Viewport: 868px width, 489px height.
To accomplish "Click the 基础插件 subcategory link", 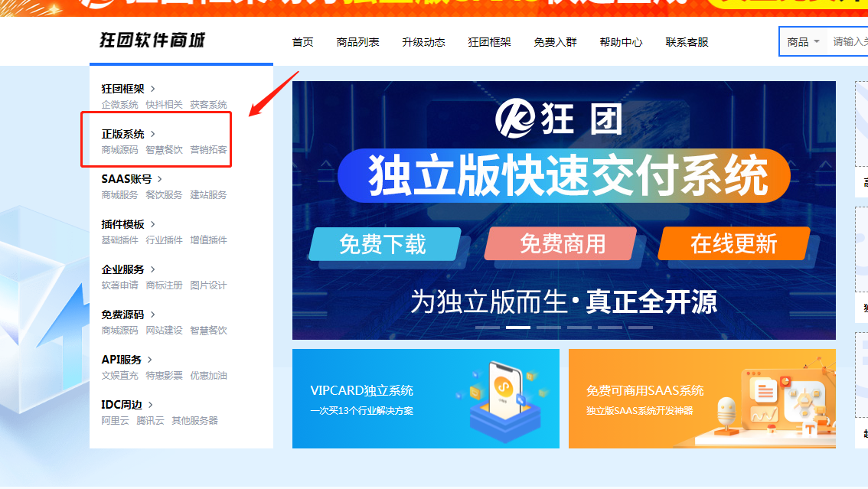I will 119,240.
